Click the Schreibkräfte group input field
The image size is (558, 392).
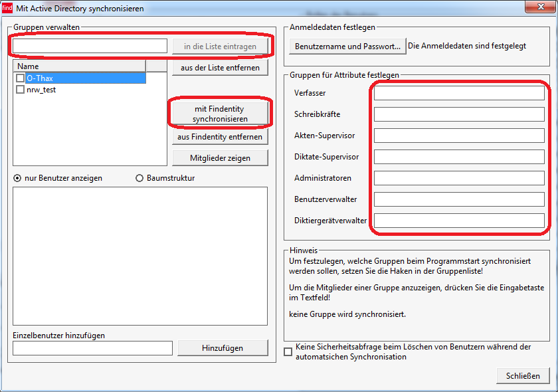pyautogui.click(x=459, y=114)
